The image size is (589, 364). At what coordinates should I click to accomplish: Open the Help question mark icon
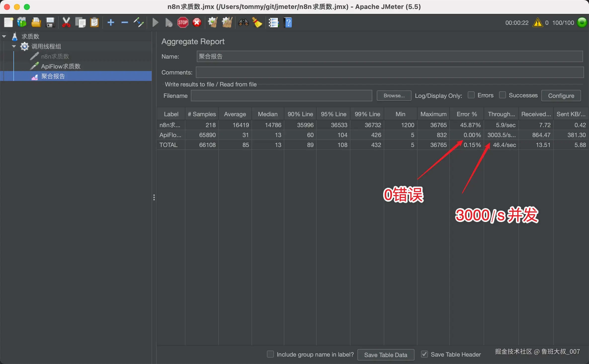tap(288, 23)
